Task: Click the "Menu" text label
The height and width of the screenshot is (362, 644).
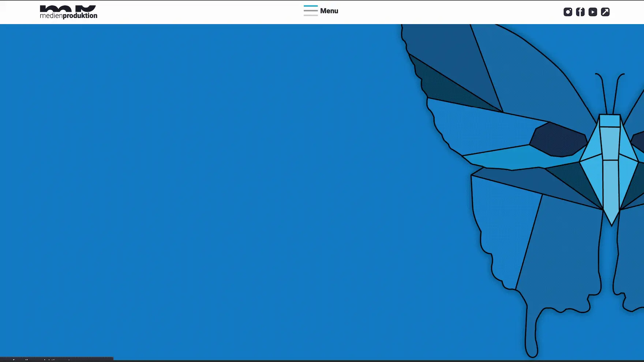Action: pyautogui.click(x=329, y=11)
